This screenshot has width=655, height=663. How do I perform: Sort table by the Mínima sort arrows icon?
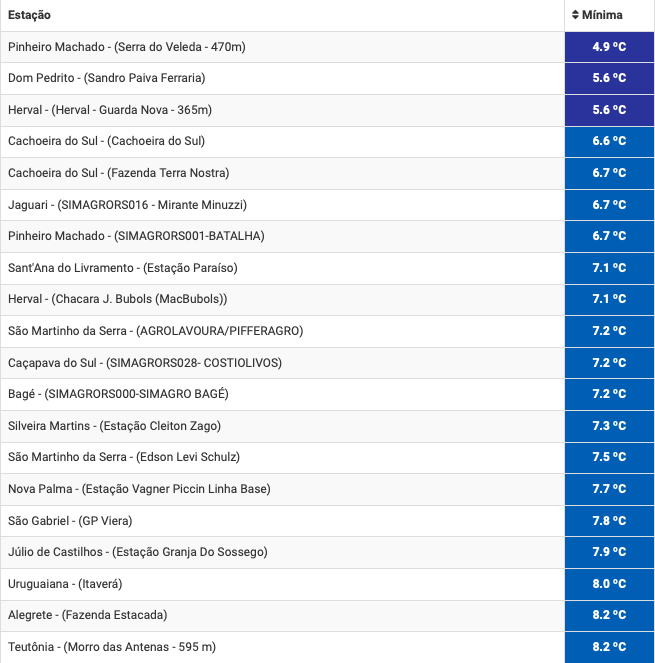575,15
